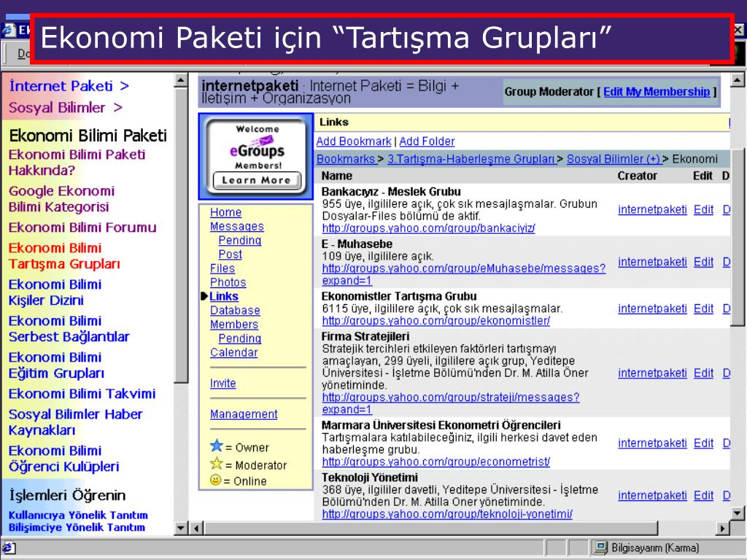Open Calendar in group menu
747x560 pixels.
(x=234, y=352)
